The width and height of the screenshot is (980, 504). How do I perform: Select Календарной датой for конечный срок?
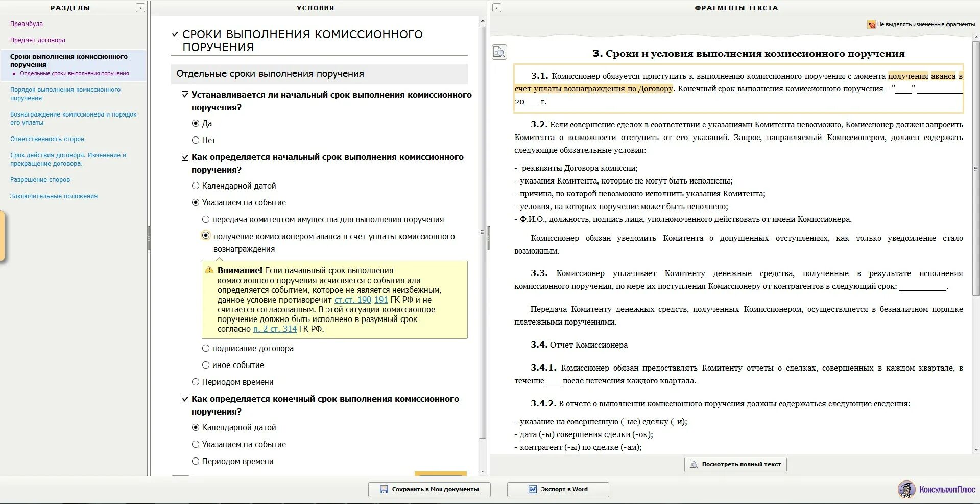[195, 427]
